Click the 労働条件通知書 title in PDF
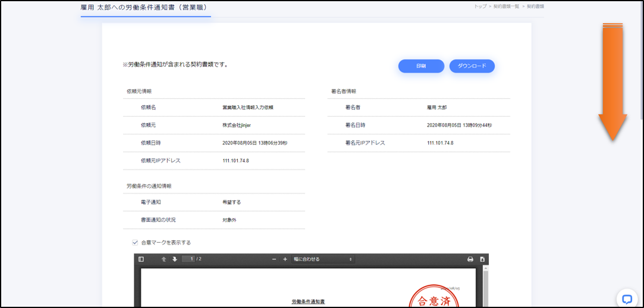The height and width of the screenshot is (308, 644). click(x=309, y=301)
